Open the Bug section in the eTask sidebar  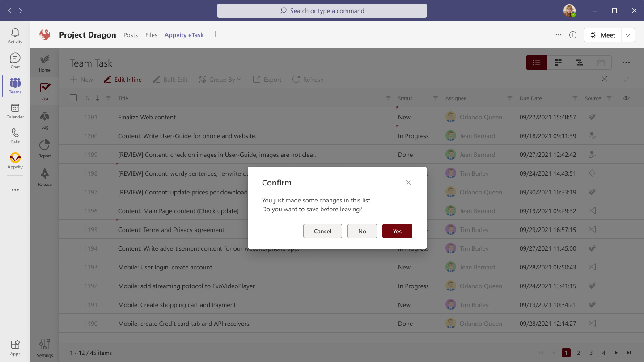tap(44, 119)
